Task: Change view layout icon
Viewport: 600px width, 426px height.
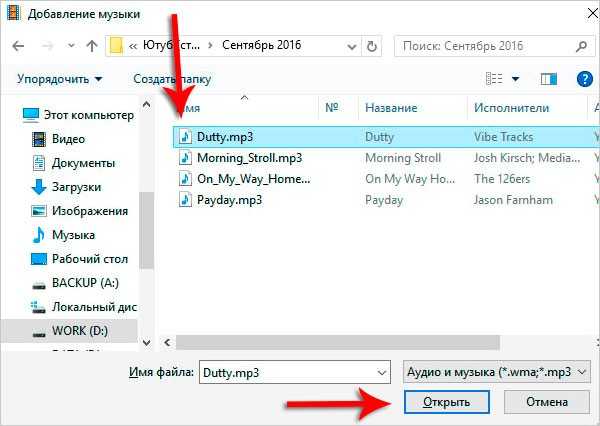Action: [494, 79]
